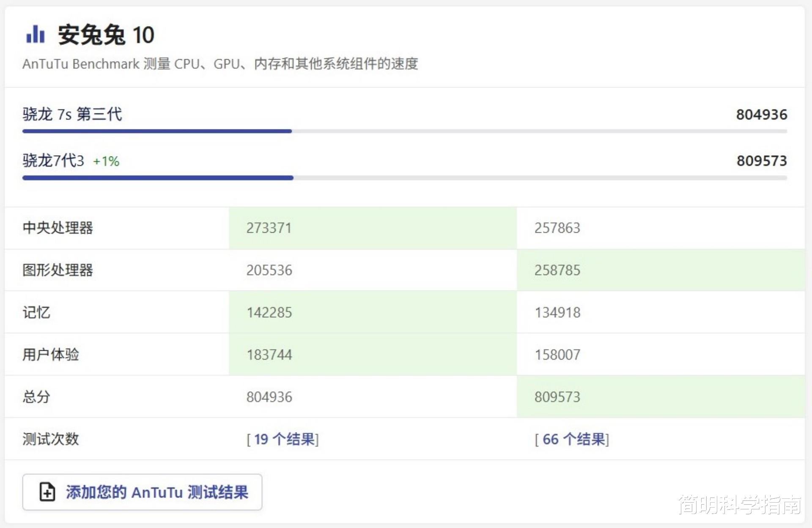Image resolution: width=812 pixels, height=528 pixels.
Task: Select the 骁龙 7s 第三代 label
Action: click(x=72, y=114)
